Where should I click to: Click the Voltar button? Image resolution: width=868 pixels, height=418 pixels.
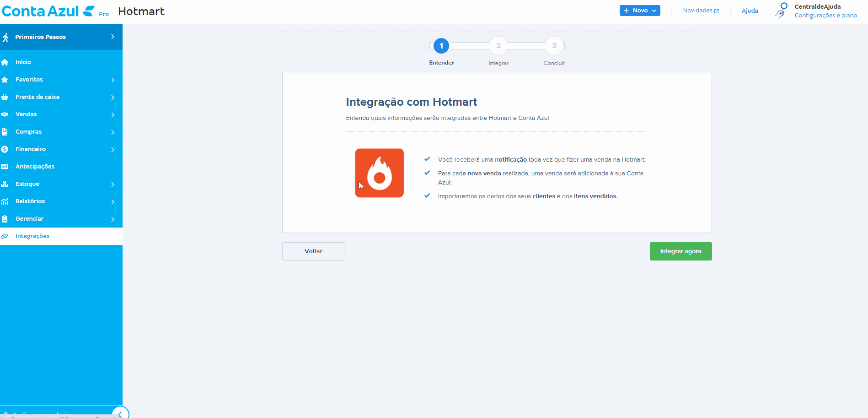click(x=313, y=251)
